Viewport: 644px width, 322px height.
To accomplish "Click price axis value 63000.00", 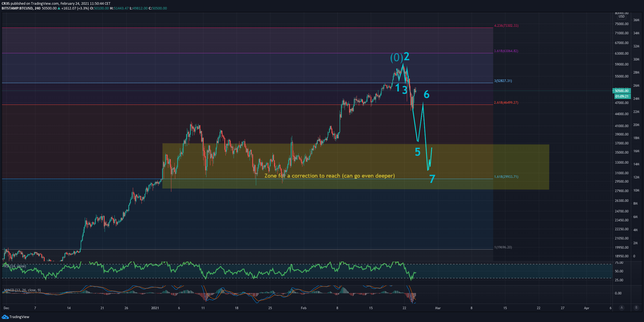I will pyautogui.click(x=622, y=54).
